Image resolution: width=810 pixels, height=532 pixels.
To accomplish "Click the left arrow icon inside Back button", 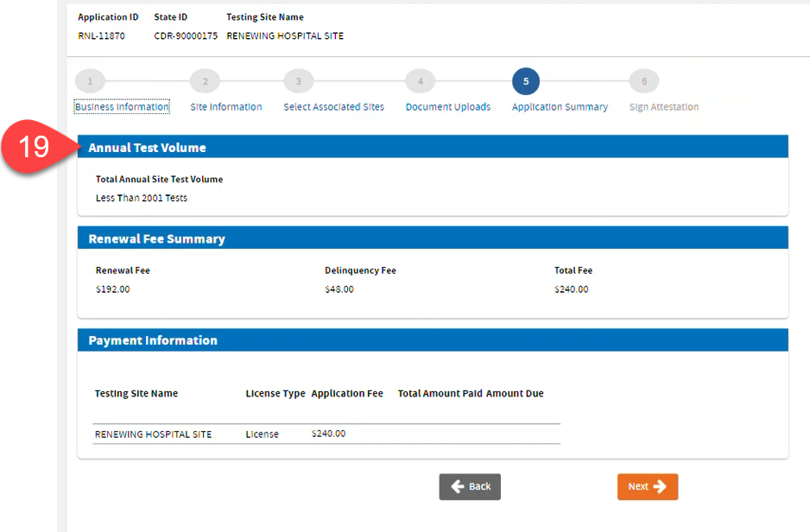I will click(456, 486).
